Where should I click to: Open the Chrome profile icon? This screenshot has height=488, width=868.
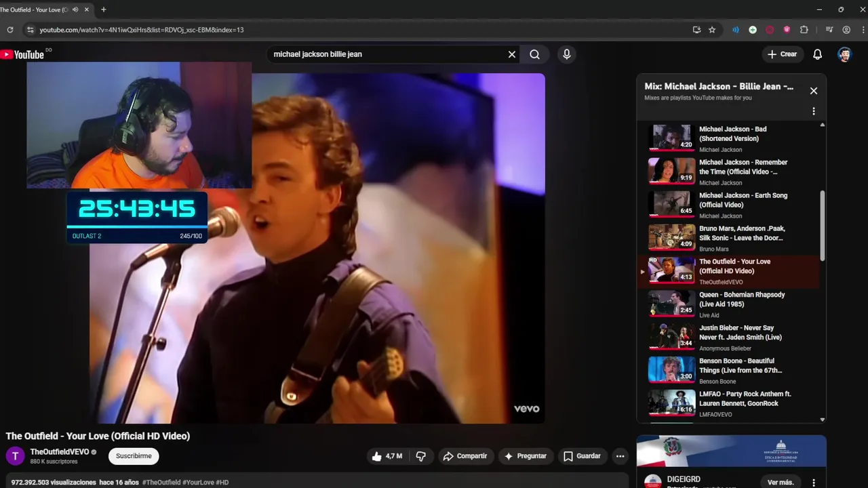click(x=846, y=30)
